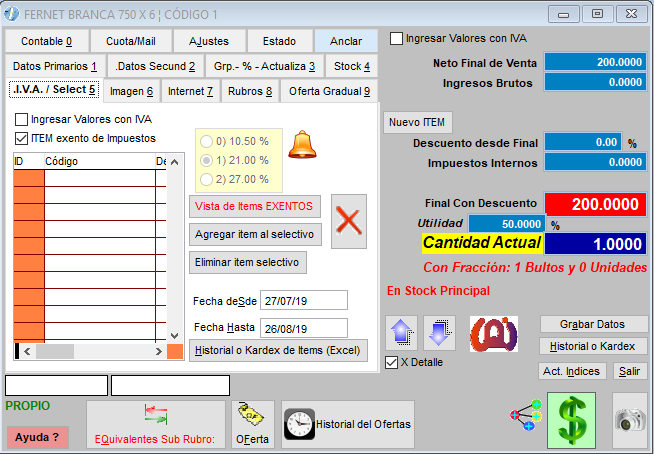
Task: Click table vertical scrollbar up arrow
Action: pyautogui.click(x=175, y=162)
